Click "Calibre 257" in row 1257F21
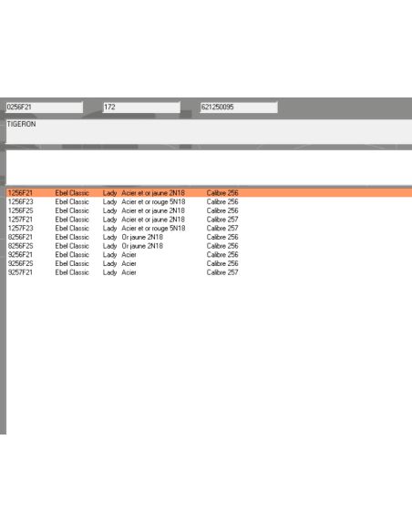Screen dimensions: 412x532 (222, 220)
